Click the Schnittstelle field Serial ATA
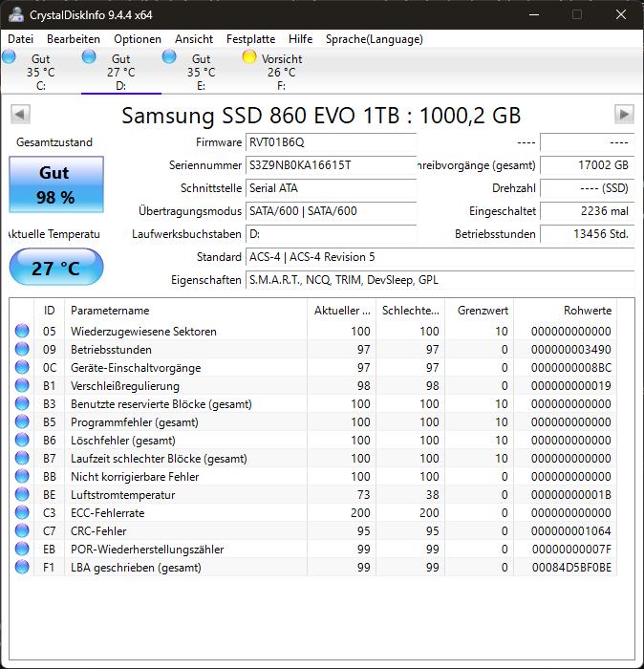 tap(331, 188)
